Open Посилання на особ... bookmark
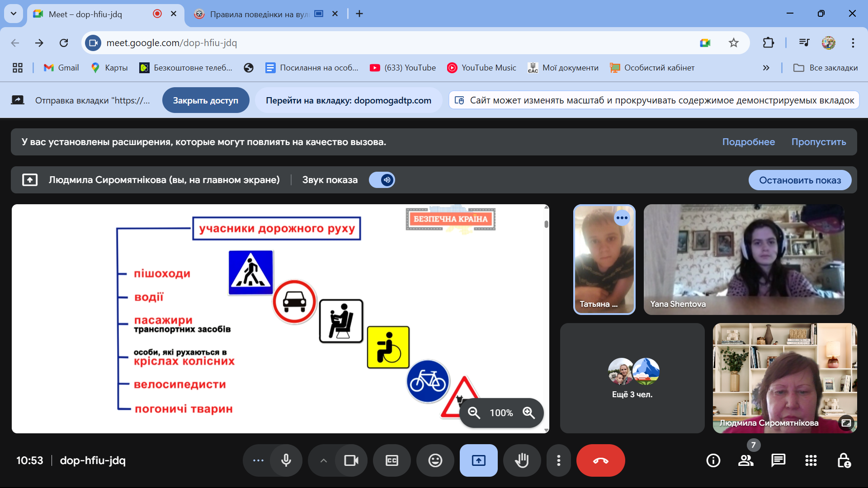Screen dimensions: 868x488 pyautogui.click(x=312, y=68)
